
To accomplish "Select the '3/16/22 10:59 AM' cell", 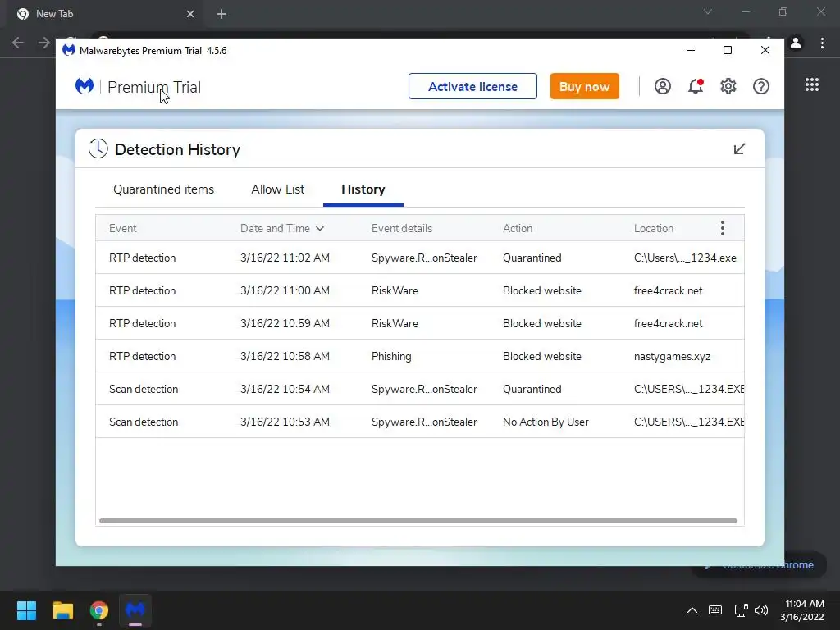I will (285, 323).
